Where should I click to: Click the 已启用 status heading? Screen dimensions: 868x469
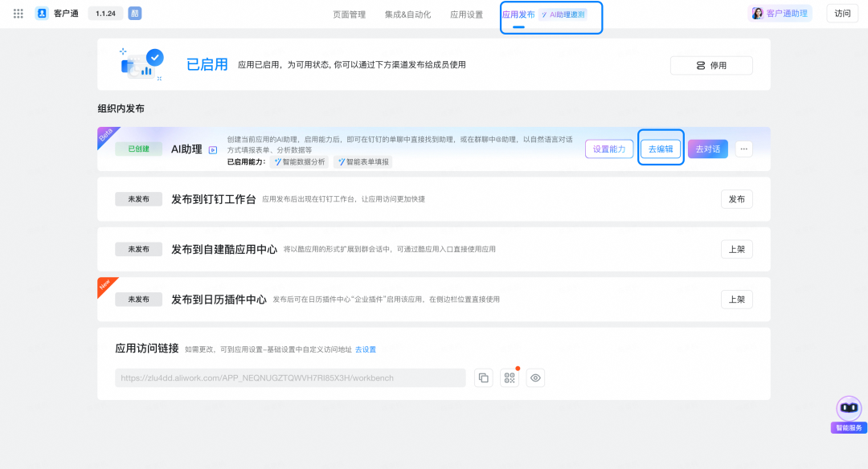click(207, 65)
